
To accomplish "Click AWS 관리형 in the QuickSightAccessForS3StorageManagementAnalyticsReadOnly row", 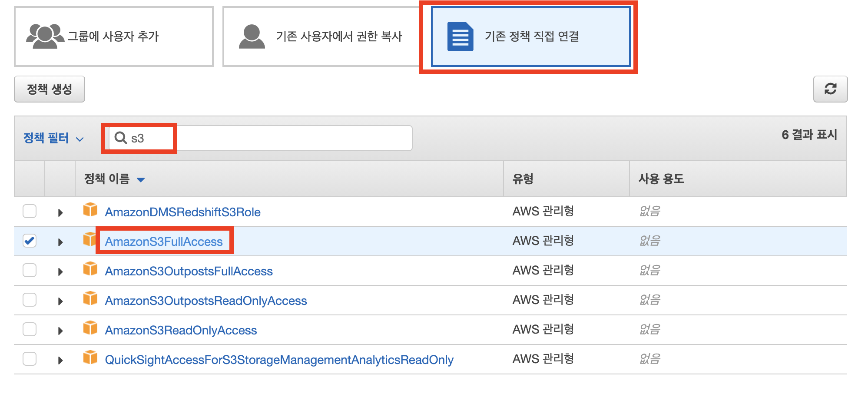I will tap(543, 359).
